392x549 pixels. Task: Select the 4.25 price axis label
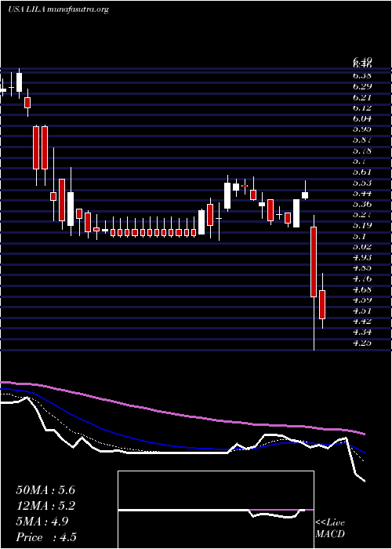(x=362, y=343)
